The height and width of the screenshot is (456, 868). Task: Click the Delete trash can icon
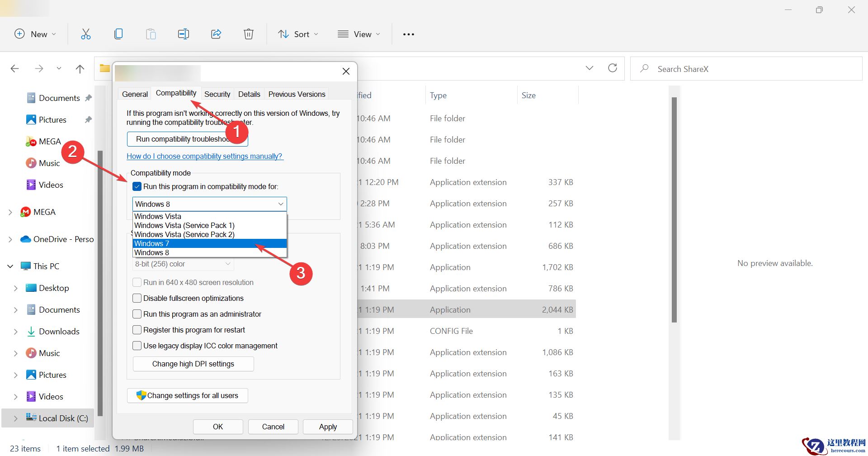pos(249,34)
